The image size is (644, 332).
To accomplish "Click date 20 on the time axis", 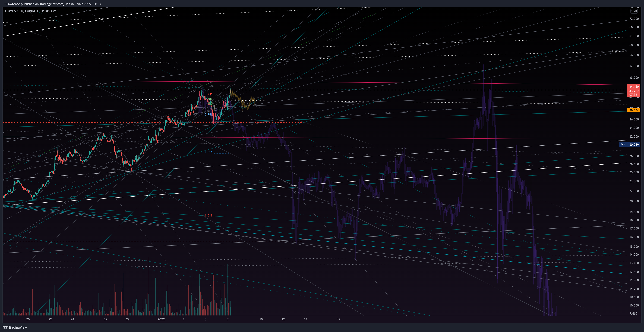I will [28, 319].
